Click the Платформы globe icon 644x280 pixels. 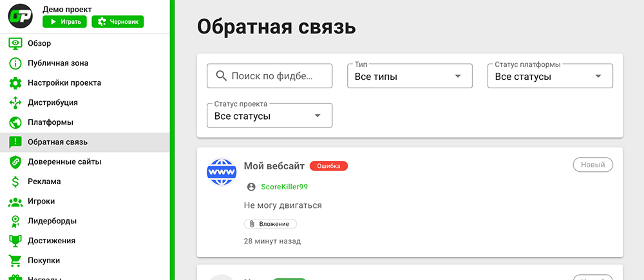[15, 122]
